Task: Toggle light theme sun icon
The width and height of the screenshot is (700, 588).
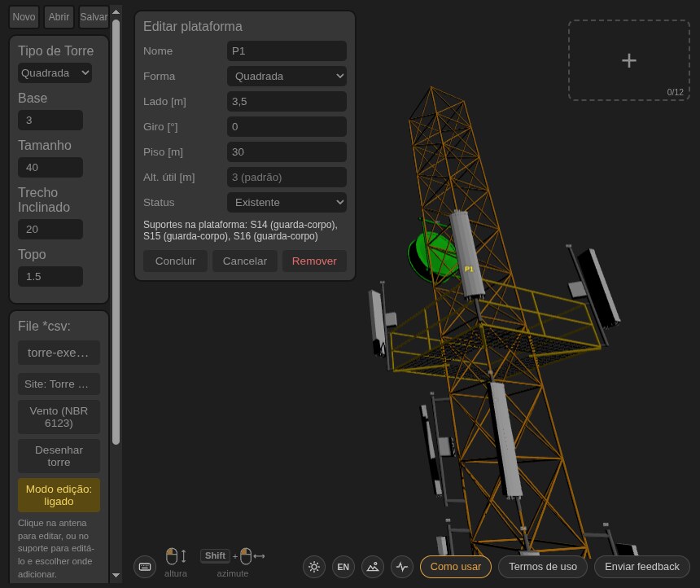Action: pyautogui.click(x=314, y=567)
